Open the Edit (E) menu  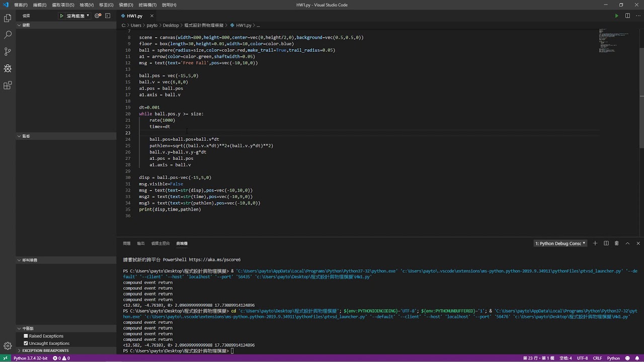(40, 5)
